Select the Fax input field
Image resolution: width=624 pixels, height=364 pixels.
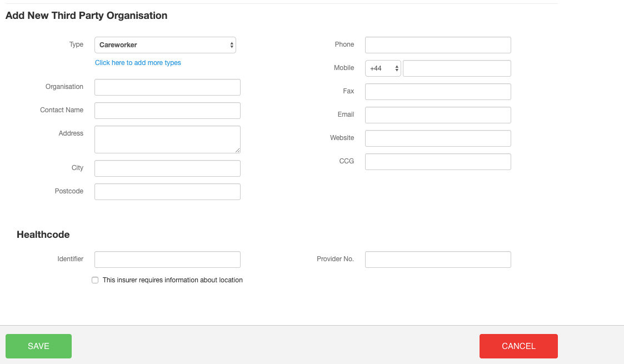[438, 92]
